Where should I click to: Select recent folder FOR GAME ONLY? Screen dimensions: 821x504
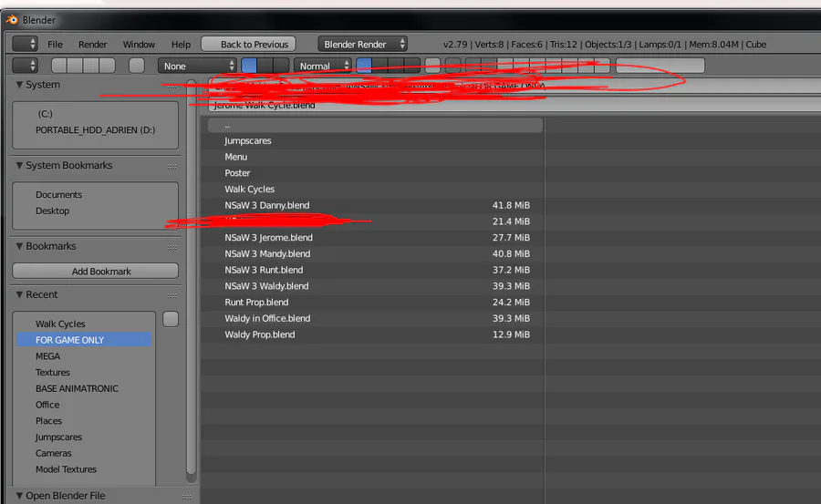tap(84, 340)
